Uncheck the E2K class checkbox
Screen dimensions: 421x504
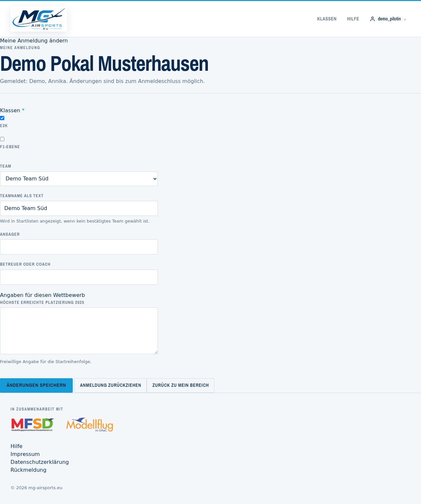tap(2, 118)
